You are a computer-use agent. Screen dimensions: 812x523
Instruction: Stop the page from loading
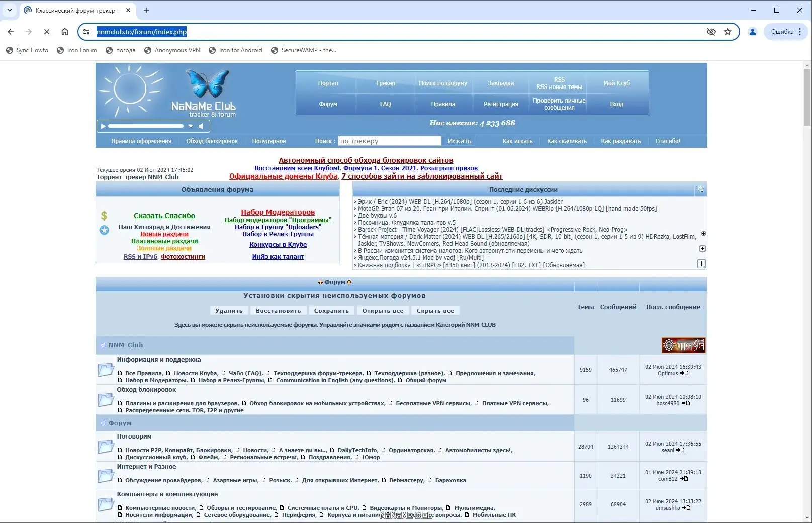(x=46, y=32)
